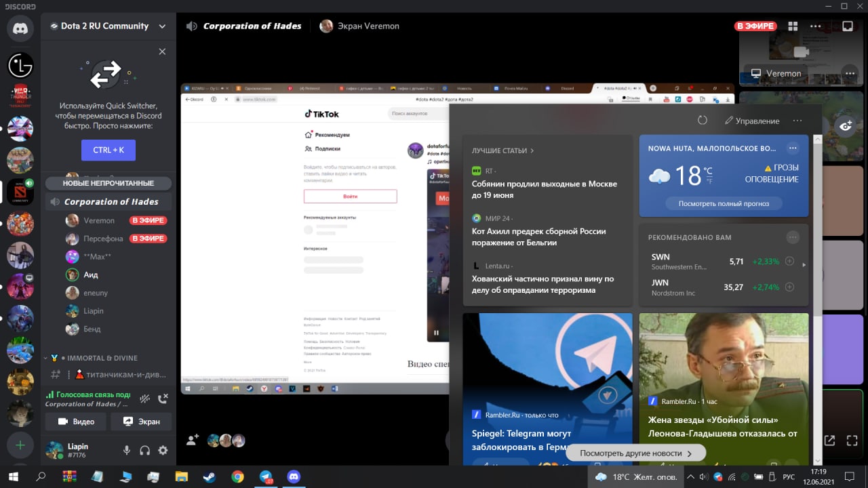Click the Экран screen share button
The image size is (868, 488).
[x=141, y=421]
